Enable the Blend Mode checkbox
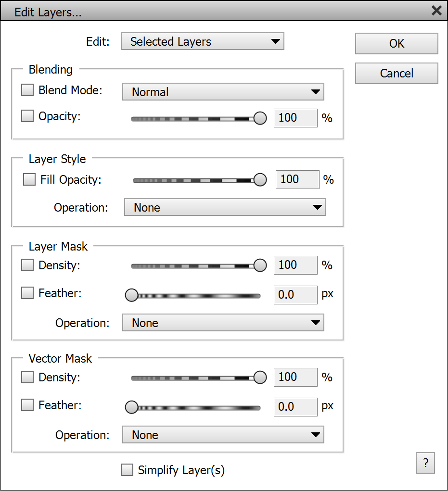The width and height of the screenshot is (448, 491). 28,90
